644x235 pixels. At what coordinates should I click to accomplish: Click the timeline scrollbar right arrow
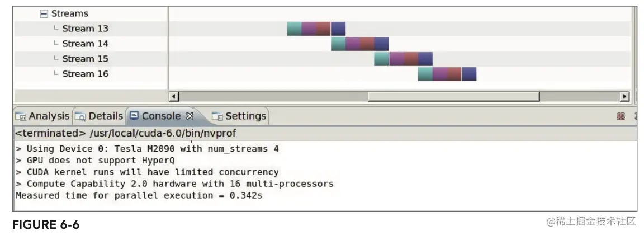625,97
